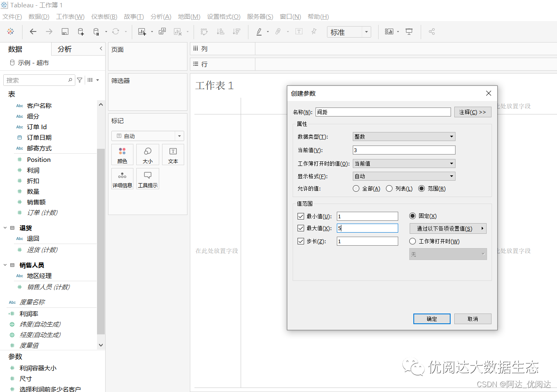This screenshot has height=392, width=557.
Task: Click the show me cards icon
Action: (389, 31)
